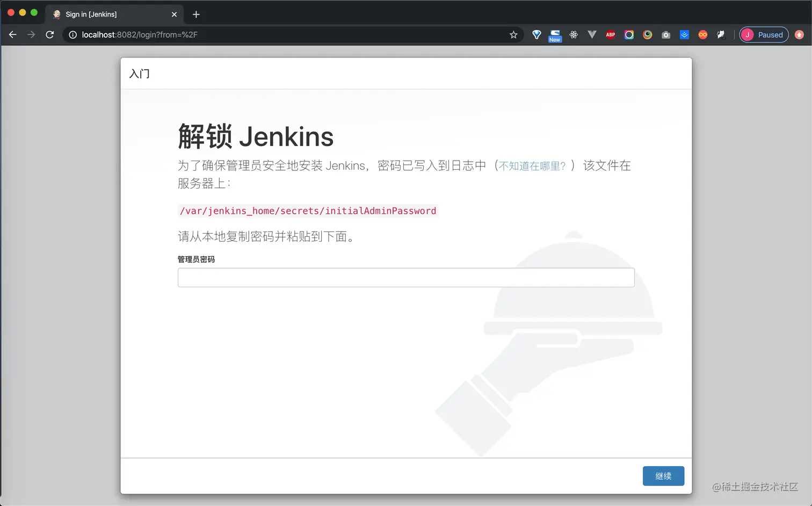Open a new browser tab
812x506 pixels.
196,15
